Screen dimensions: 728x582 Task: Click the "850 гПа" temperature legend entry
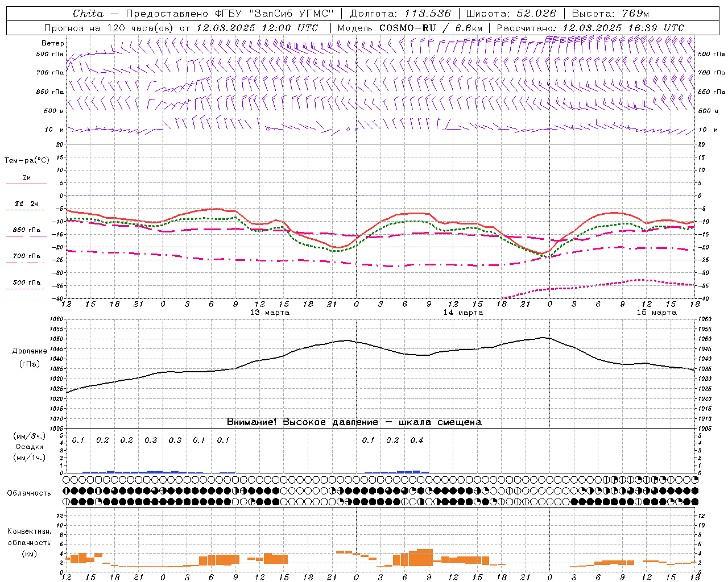tap(27, 230)
